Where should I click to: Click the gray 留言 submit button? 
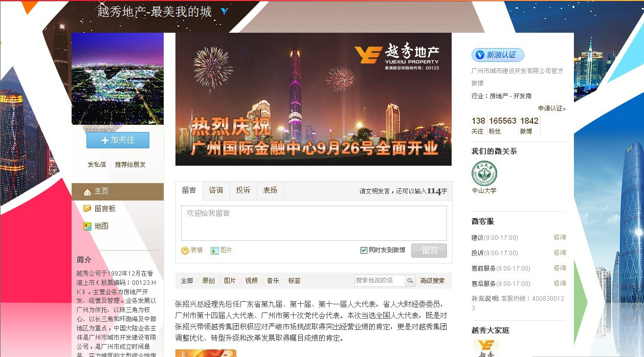[429, 251]
